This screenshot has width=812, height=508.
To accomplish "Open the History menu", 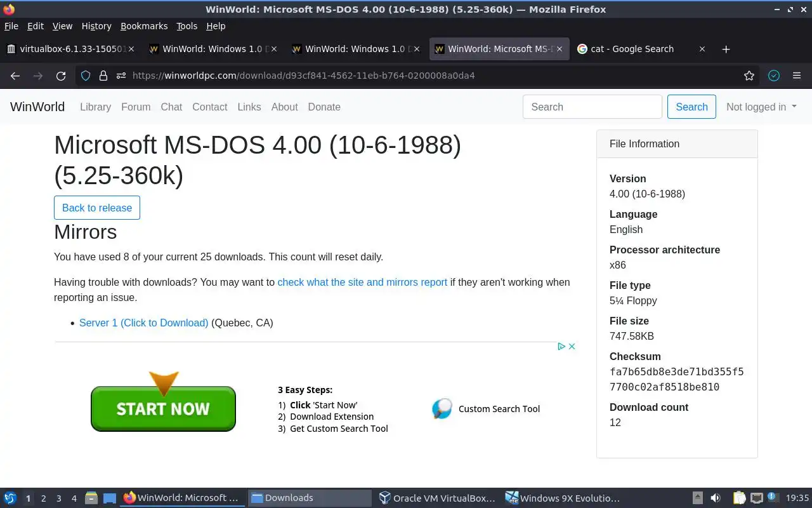I will coord(96,26).
